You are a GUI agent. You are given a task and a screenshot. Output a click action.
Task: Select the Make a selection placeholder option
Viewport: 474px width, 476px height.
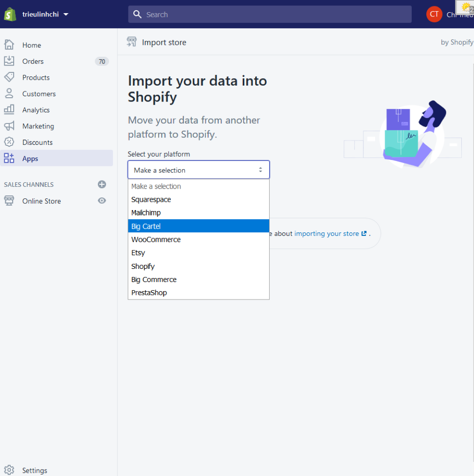pyautogui.click(x=199, y=186)
